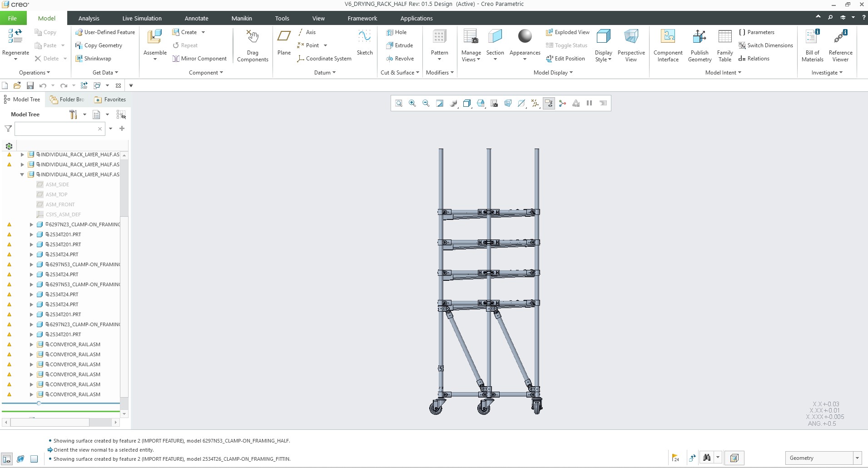Expand first CONVEYOR_RAIL.ASM node

pos(31,344)
